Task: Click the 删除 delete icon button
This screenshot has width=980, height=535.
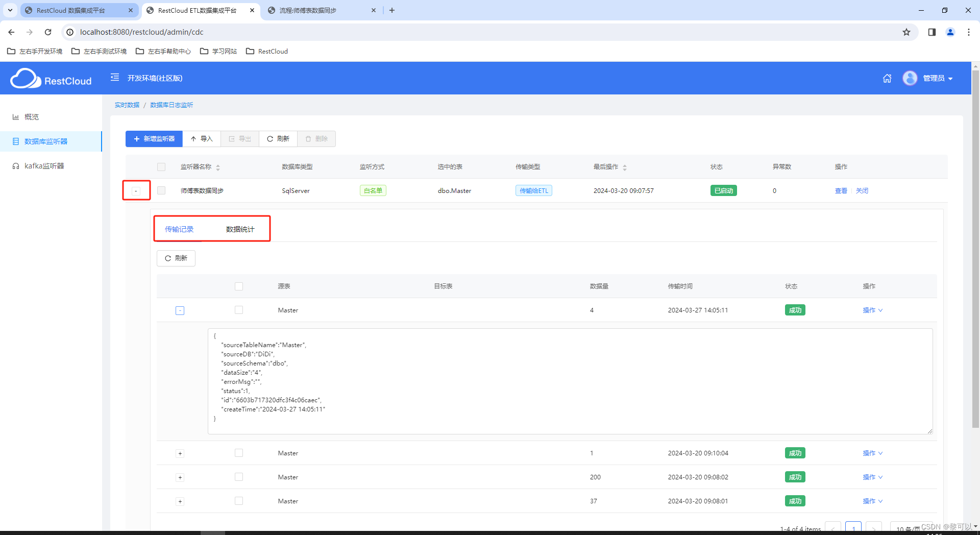Action: point(316,138)
